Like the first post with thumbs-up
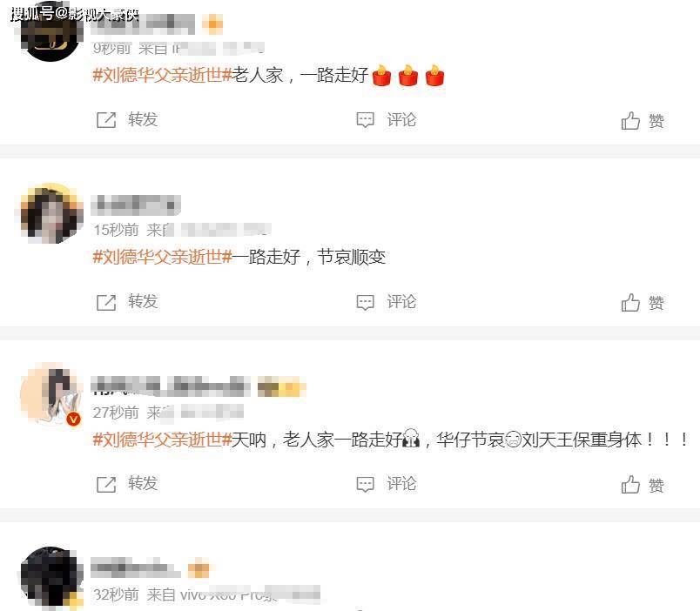Image resolution: width=700 pixels, height=611 pixels. click(630, 120)
